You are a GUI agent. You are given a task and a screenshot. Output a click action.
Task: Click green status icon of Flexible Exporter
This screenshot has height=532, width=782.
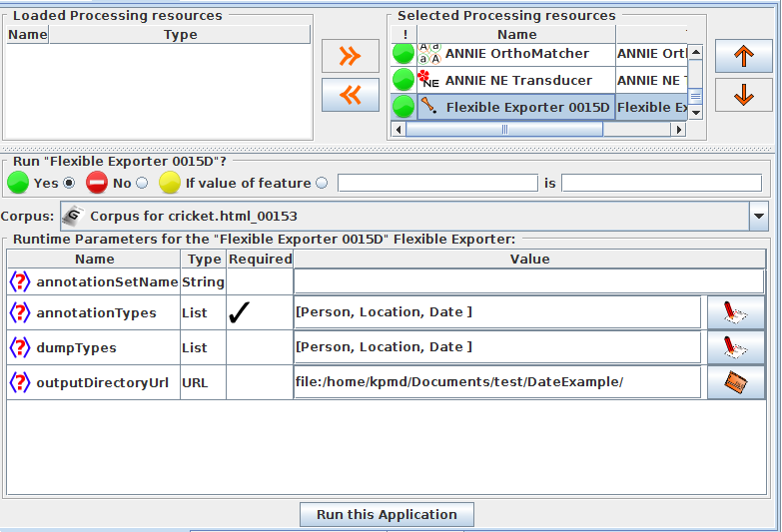[x=403, y=107]
